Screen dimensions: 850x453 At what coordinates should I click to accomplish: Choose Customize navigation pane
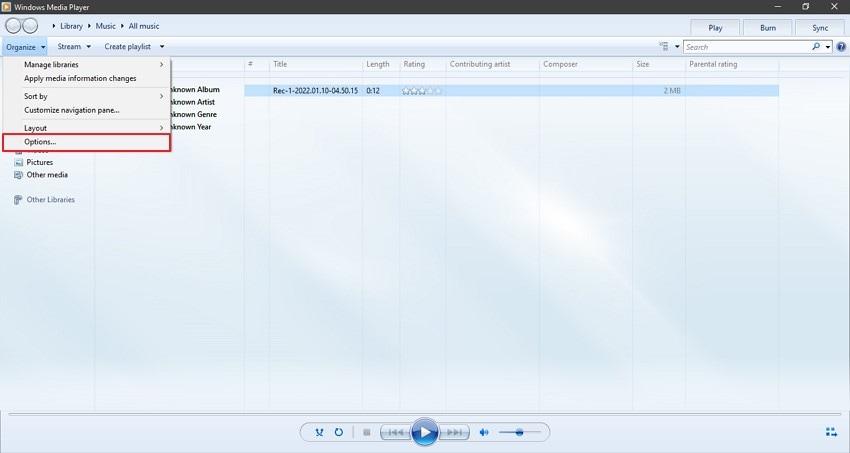pyautogui.click(x=87, y=110)
